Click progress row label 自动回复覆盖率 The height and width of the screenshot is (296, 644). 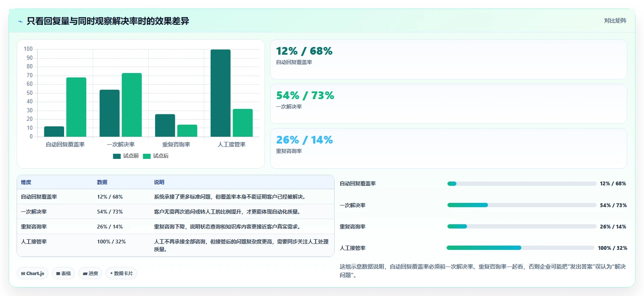pyautogui.click(x=358, y=184)
